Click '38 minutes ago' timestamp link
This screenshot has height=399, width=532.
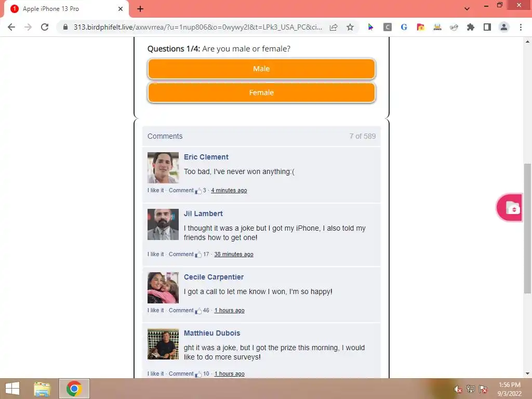pyautogui.click(x=234, y=254)
